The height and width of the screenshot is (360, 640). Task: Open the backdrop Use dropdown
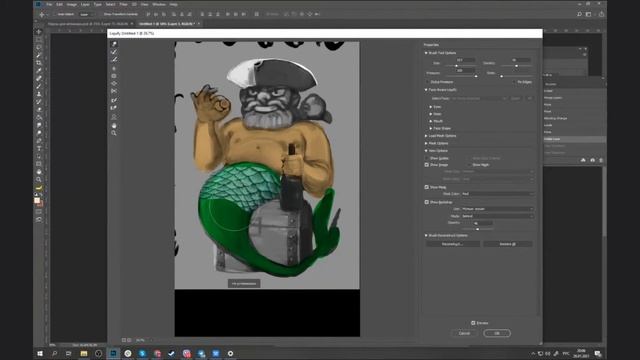(x=497, y=209)
